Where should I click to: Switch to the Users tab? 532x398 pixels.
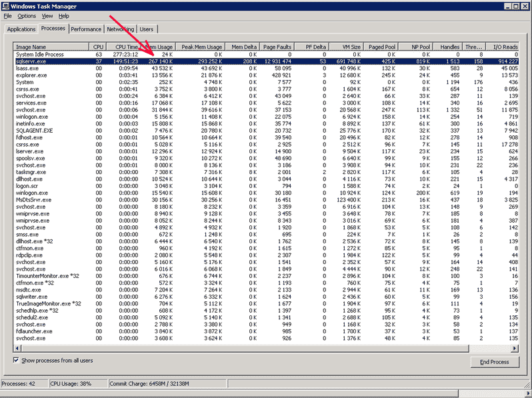[x=146, y=29]
